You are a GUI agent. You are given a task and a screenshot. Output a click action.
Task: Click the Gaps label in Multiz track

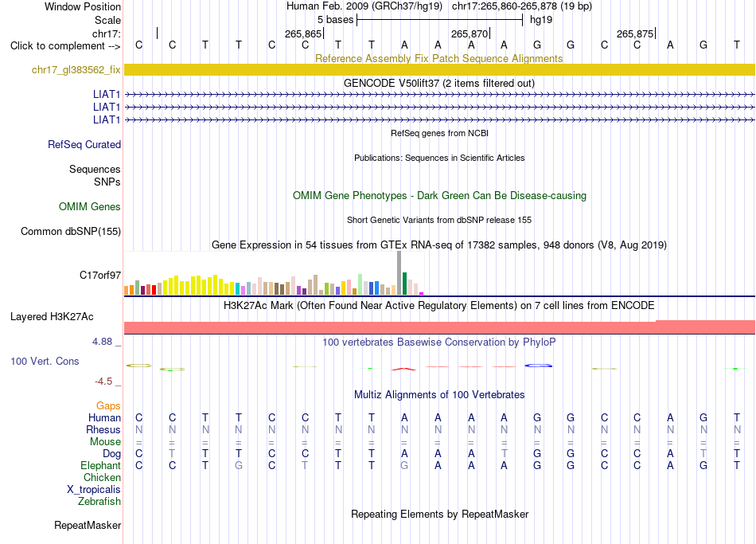click(108, 406)
